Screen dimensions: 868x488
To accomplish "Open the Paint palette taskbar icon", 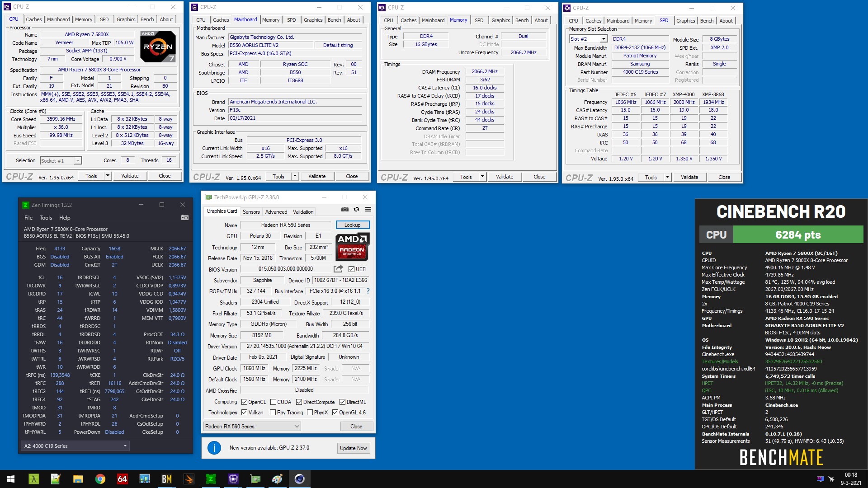I will (x=277, y=479).
